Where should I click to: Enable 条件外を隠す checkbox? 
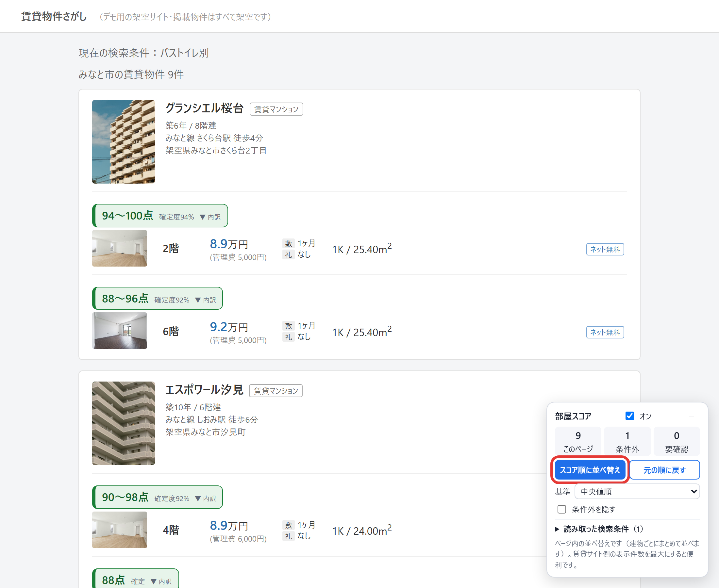tap(562, 509)
